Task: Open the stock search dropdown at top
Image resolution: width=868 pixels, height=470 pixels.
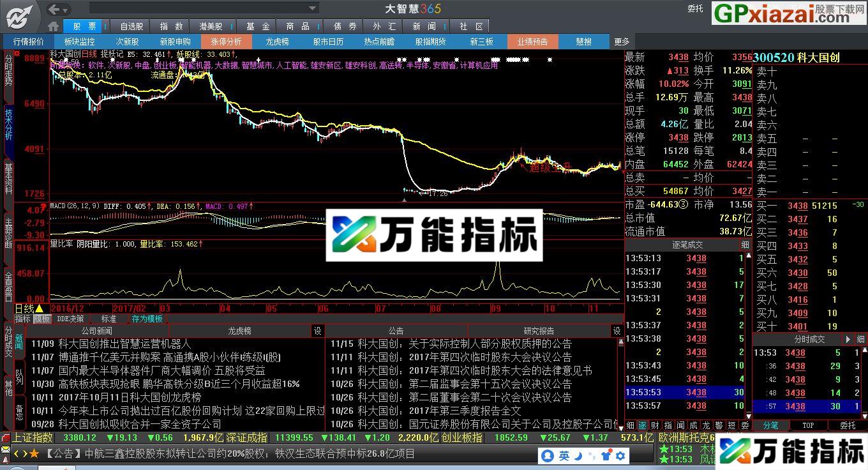Action: (311, 8)
